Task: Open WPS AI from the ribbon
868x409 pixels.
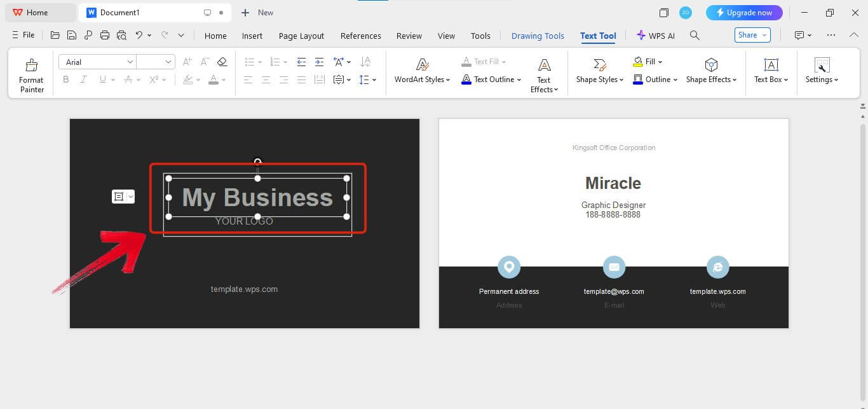Action: click(656, 36)
